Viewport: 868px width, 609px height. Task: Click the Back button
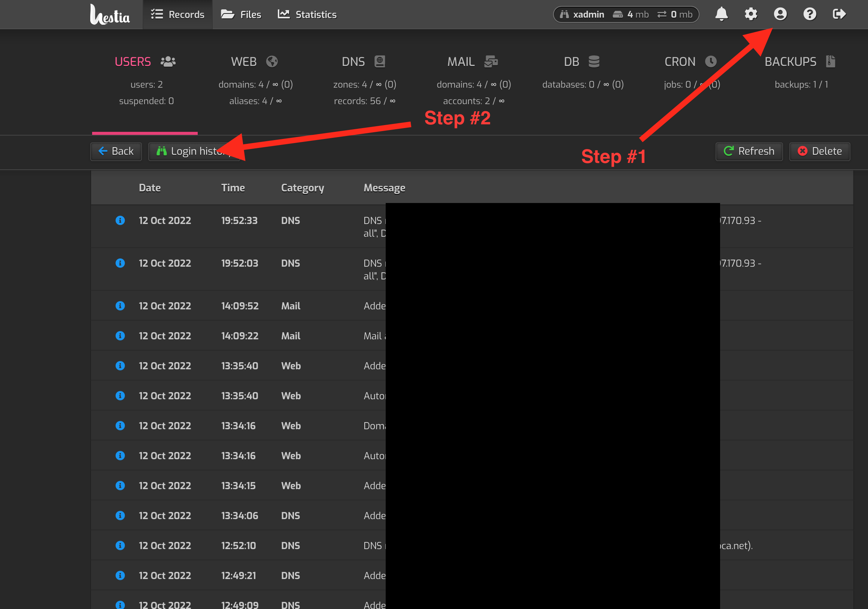116,151
